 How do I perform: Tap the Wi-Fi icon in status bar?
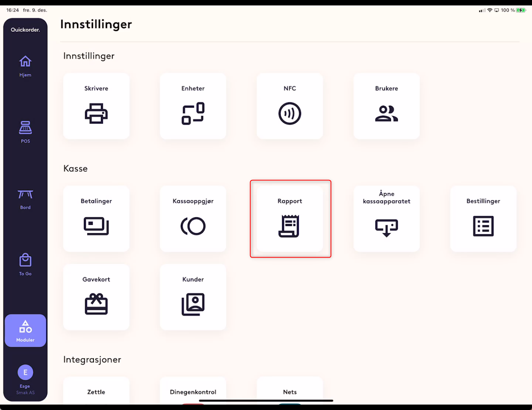pos(490,10)
